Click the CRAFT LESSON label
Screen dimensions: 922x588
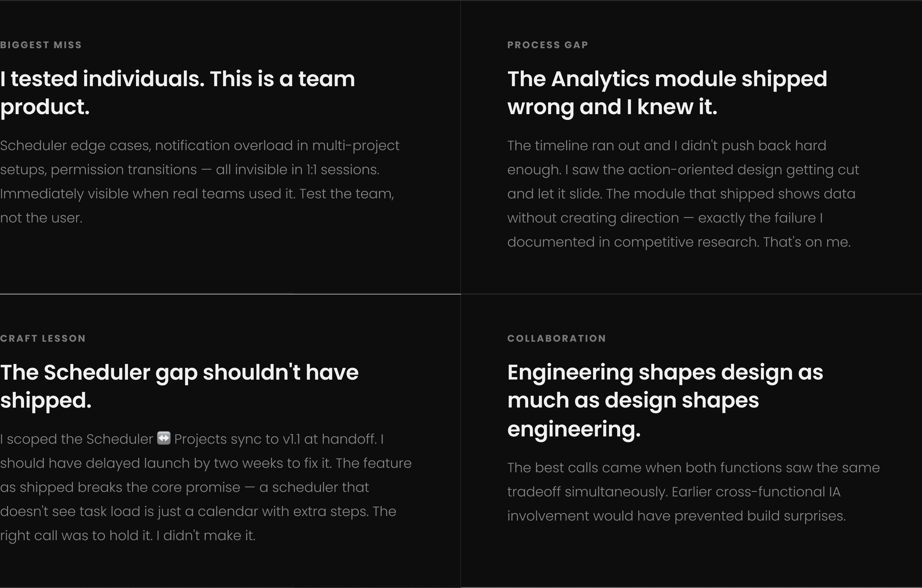(43, 339)
